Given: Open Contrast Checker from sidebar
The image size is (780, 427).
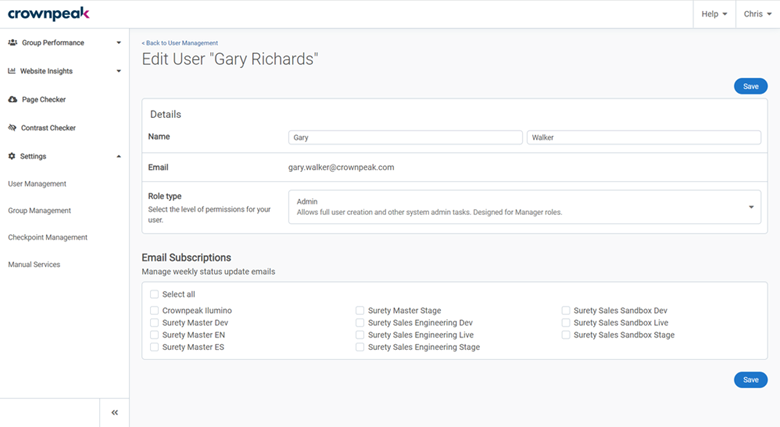Looking at the screenshot, I should [x=48, y=128].
